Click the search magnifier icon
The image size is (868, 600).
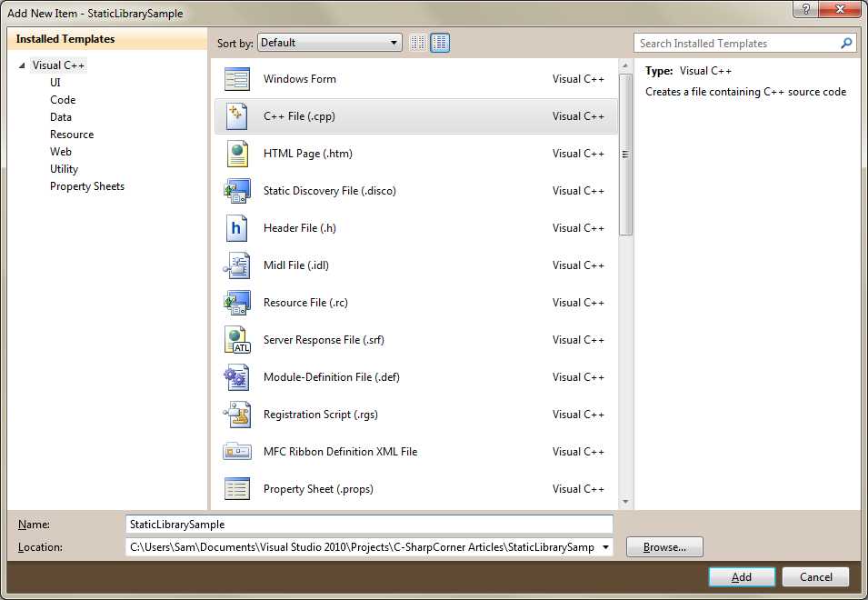846,43
